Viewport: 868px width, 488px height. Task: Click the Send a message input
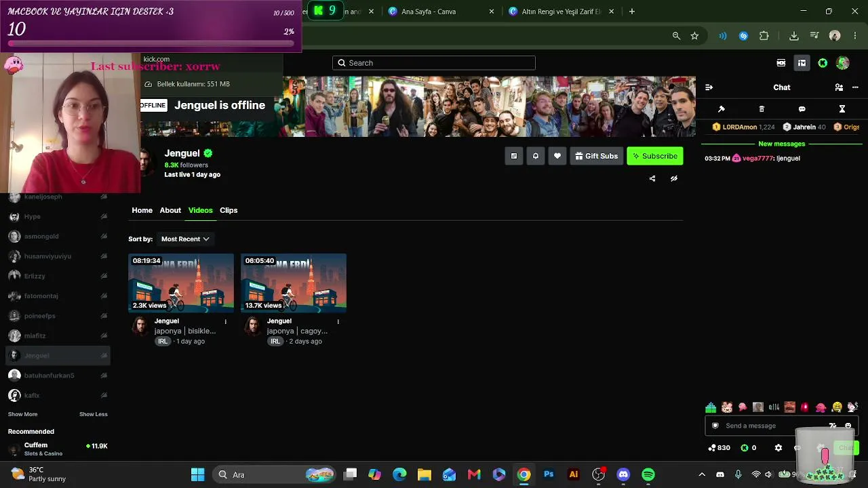click(782, 426)
